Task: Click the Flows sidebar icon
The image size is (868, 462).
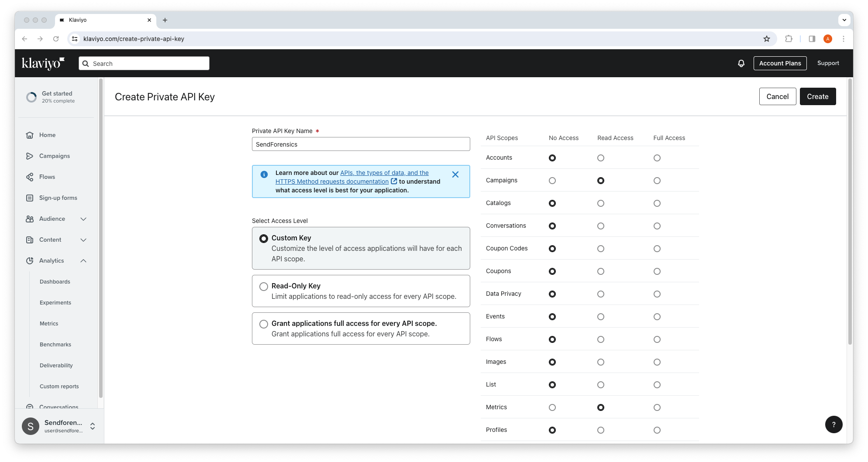Action: 30,177
